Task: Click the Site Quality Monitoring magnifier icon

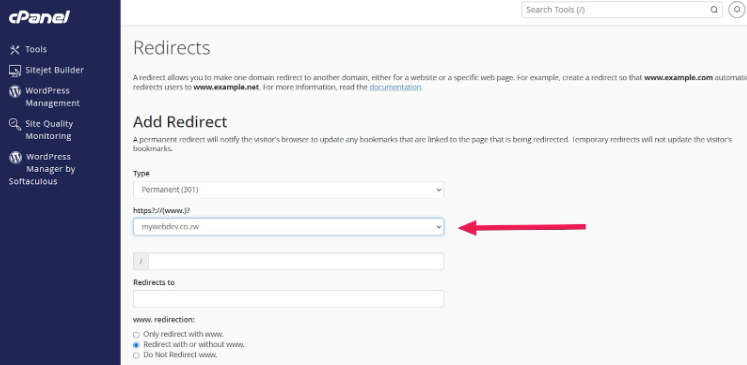Action: [15, 124]
